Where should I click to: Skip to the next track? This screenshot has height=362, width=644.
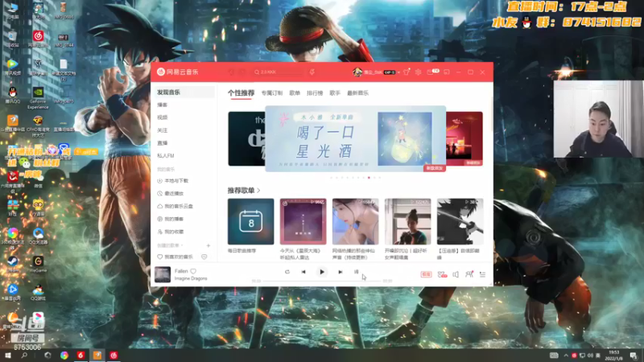point(340,272)
